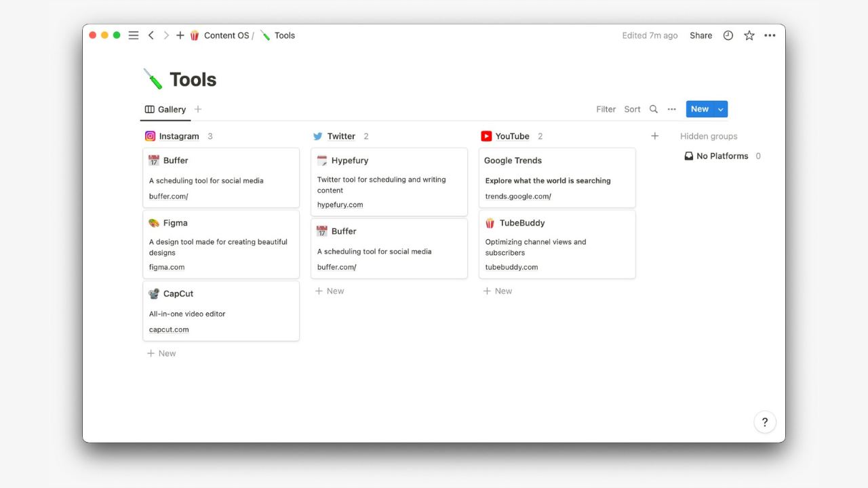Click the Figma palette icon

coord(154,223)
